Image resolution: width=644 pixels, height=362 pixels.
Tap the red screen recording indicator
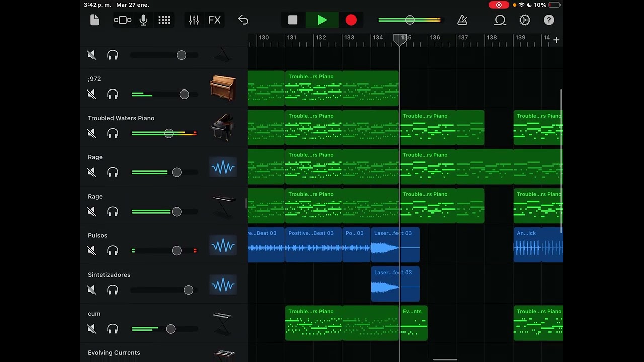point(499,5)
